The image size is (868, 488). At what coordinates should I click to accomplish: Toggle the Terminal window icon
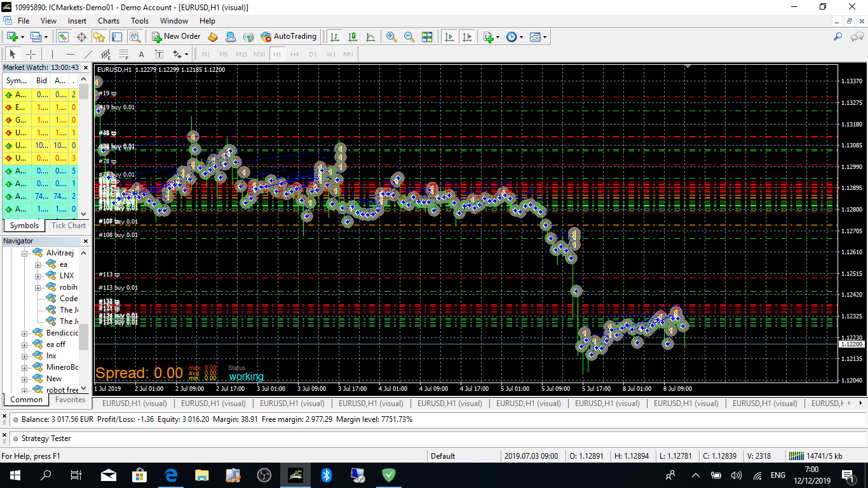(118, 37)
